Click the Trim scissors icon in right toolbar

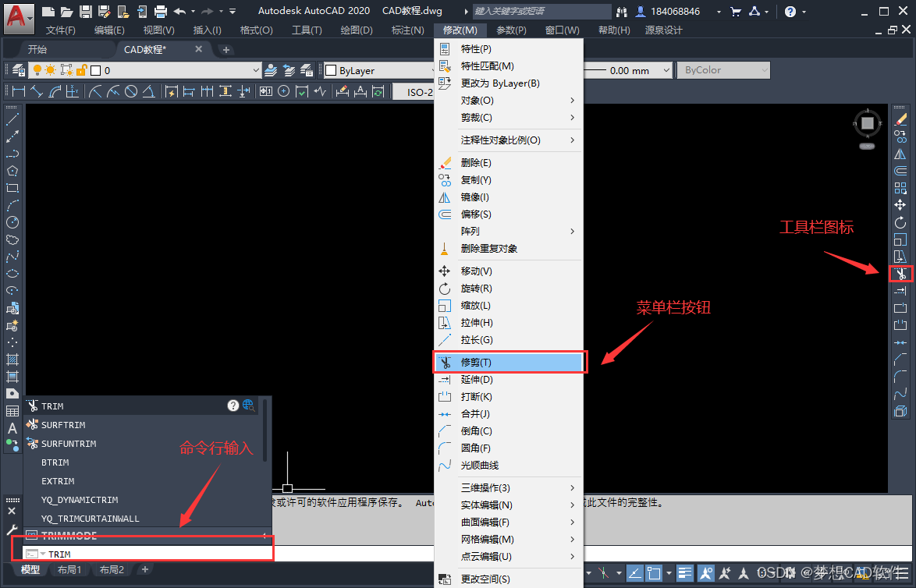(x=901, y=273)
